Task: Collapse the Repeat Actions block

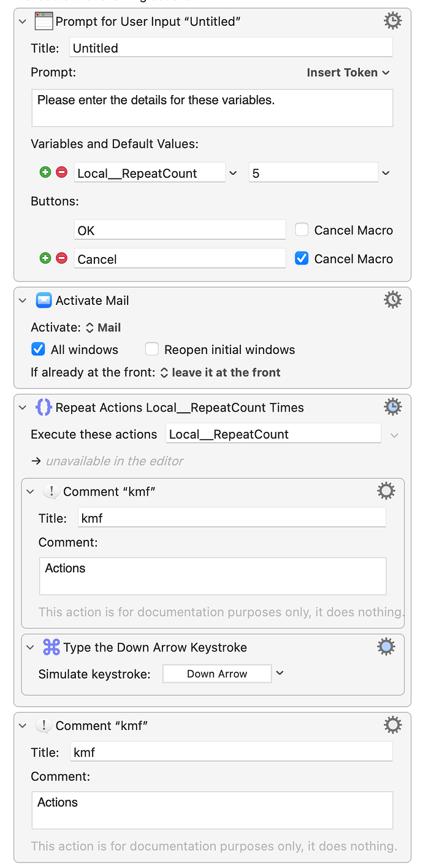Action: coord(23,407)
